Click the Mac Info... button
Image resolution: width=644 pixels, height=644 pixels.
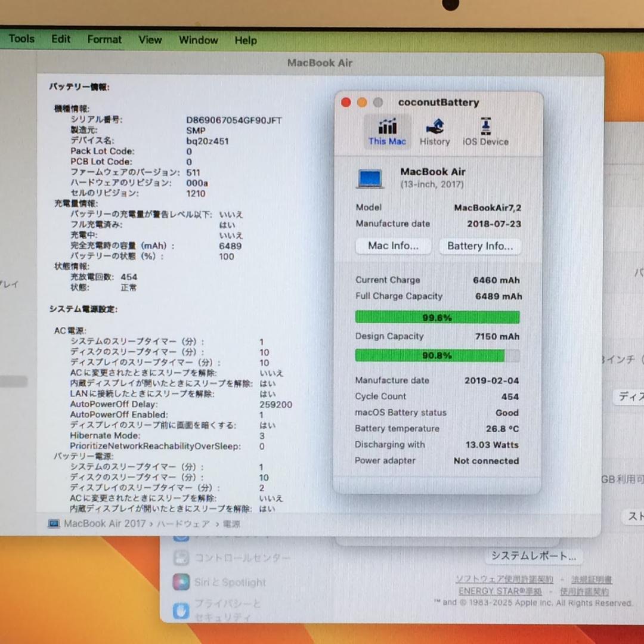point(393,246)
